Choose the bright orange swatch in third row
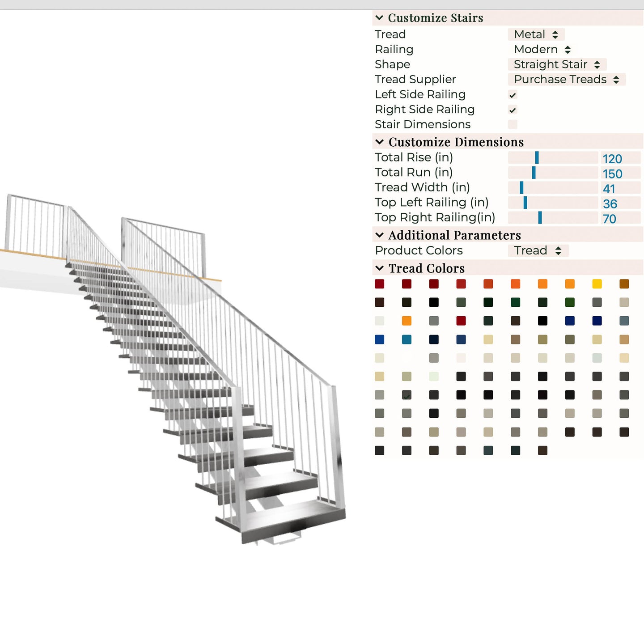The width and height of the screenshot is (644, 644). 407,321
